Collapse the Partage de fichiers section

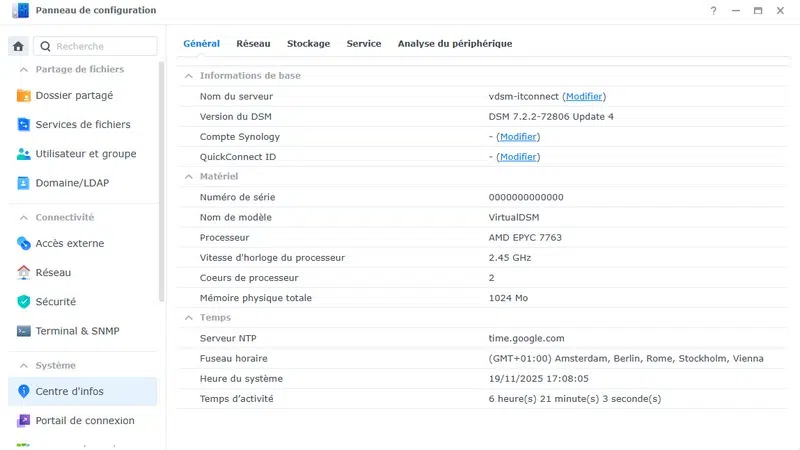click(x=23, y=70)
